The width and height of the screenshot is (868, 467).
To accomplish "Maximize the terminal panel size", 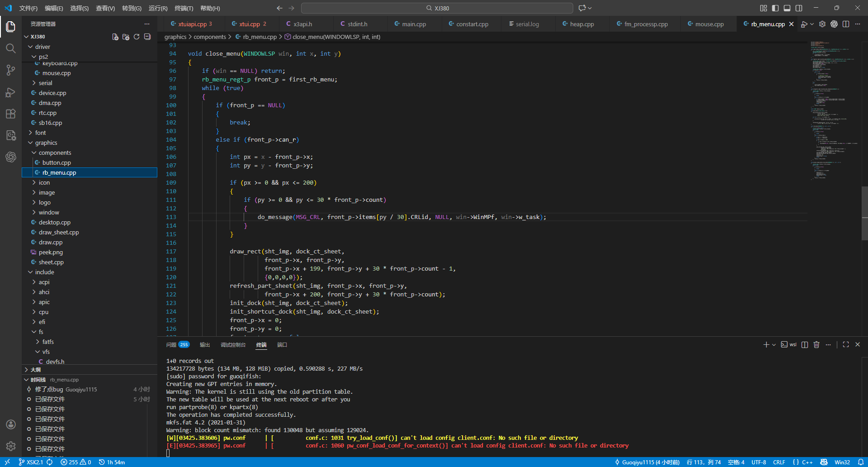I will pos(846,345).
